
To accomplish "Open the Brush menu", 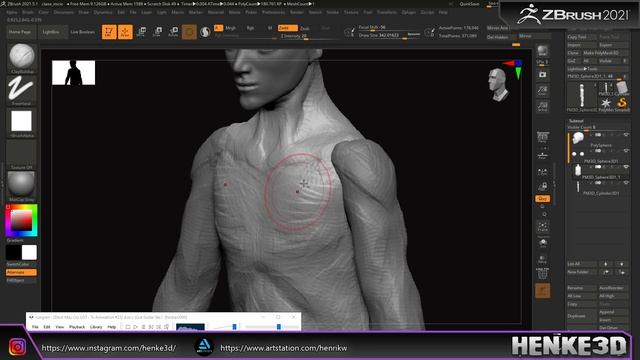I will click(28, 12).
